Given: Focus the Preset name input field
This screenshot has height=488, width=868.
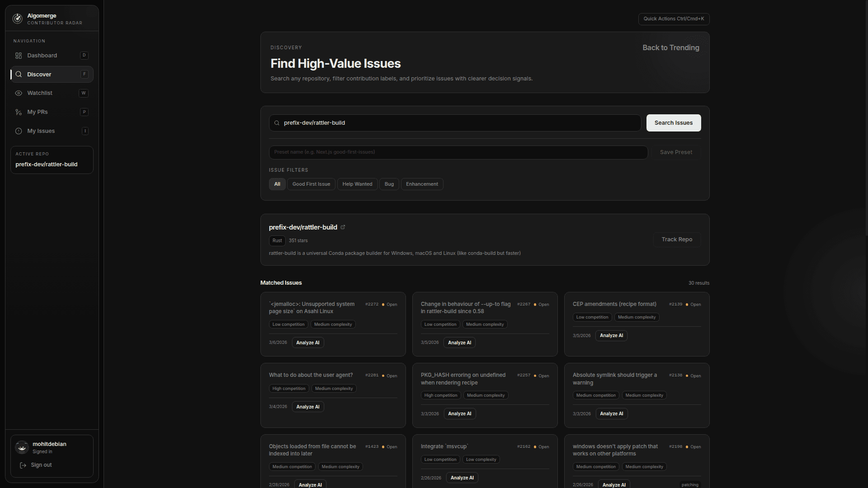Looking at the screenshot, I should pos(458,152).
